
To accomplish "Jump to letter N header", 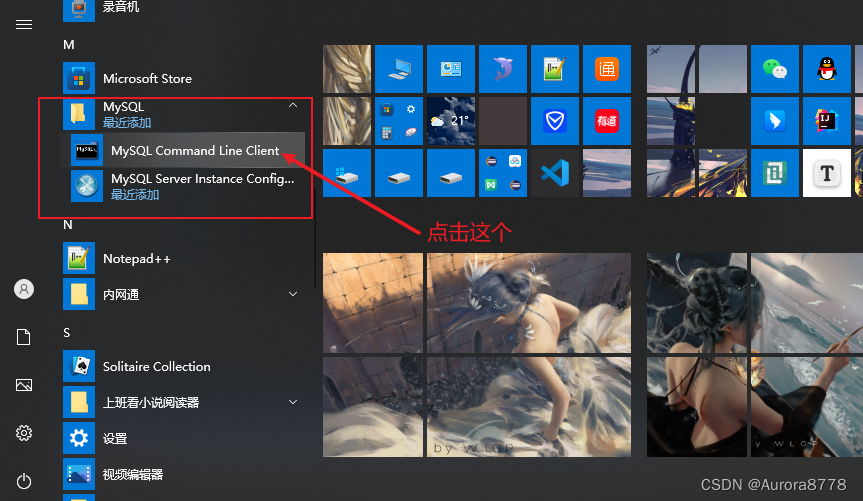I will [x=68, y=225].
